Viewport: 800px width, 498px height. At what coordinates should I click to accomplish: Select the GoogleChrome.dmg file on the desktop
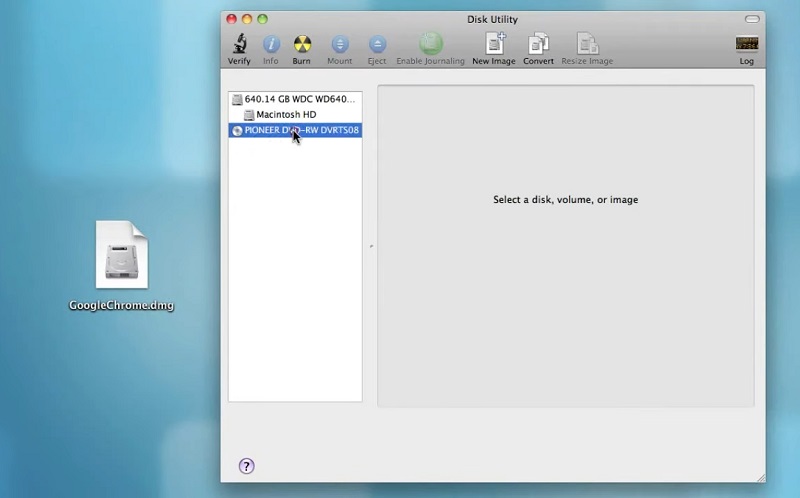point(122,256)
